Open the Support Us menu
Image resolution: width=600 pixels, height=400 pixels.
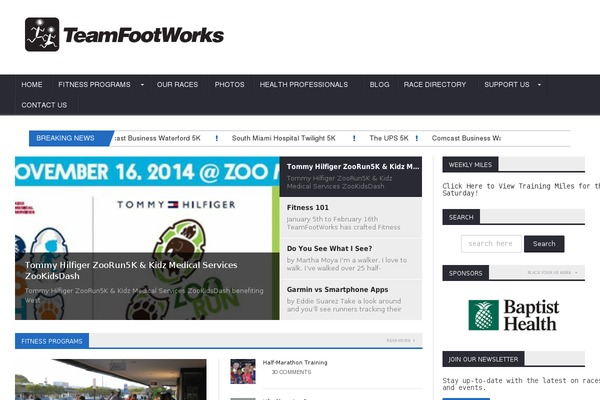(507, 85)
